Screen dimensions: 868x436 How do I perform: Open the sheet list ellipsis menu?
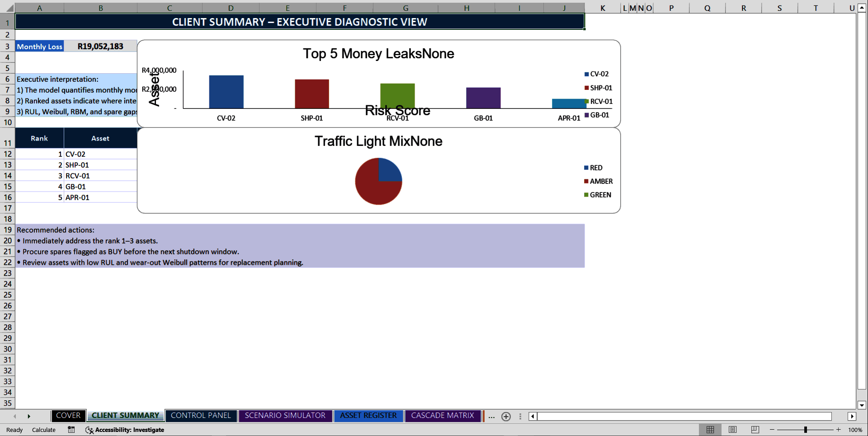[491, 417]
